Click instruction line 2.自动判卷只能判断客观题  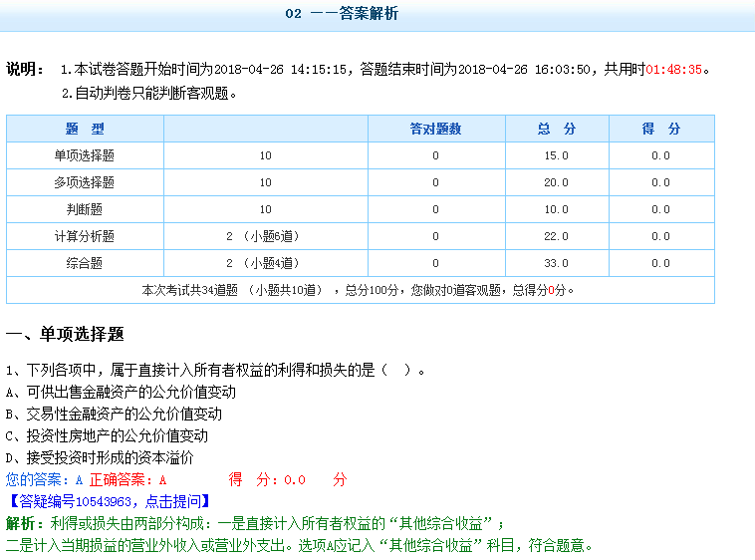[x=149, y=94]
